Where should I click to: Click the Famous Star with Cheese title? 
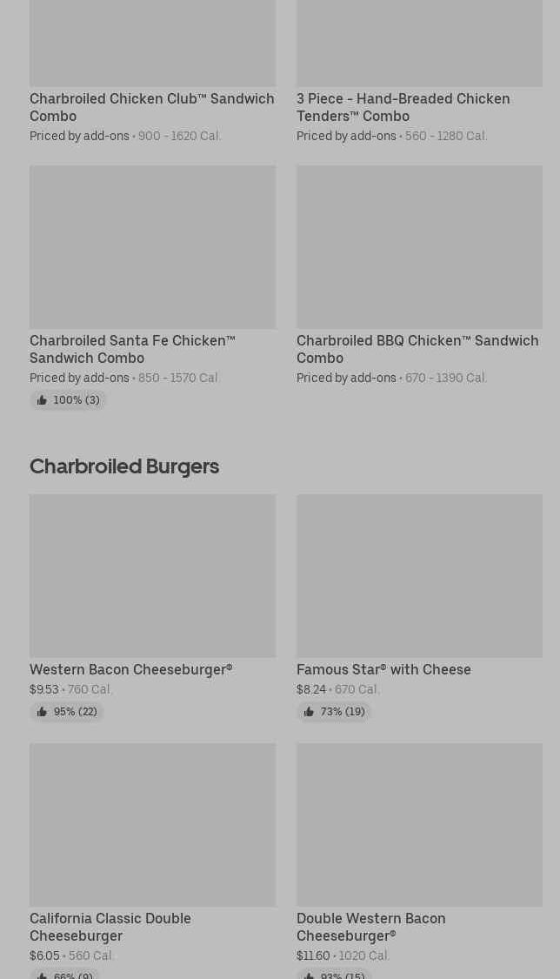pyautogui.click(x=384, y=669)
